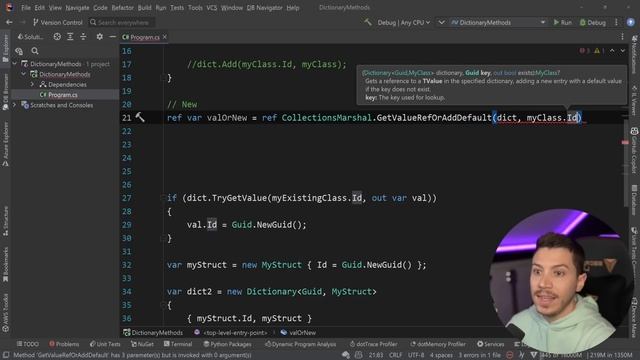640x360 pixels.
Task: Expand the chevron before the run configuration
Action: coord(441,22)
